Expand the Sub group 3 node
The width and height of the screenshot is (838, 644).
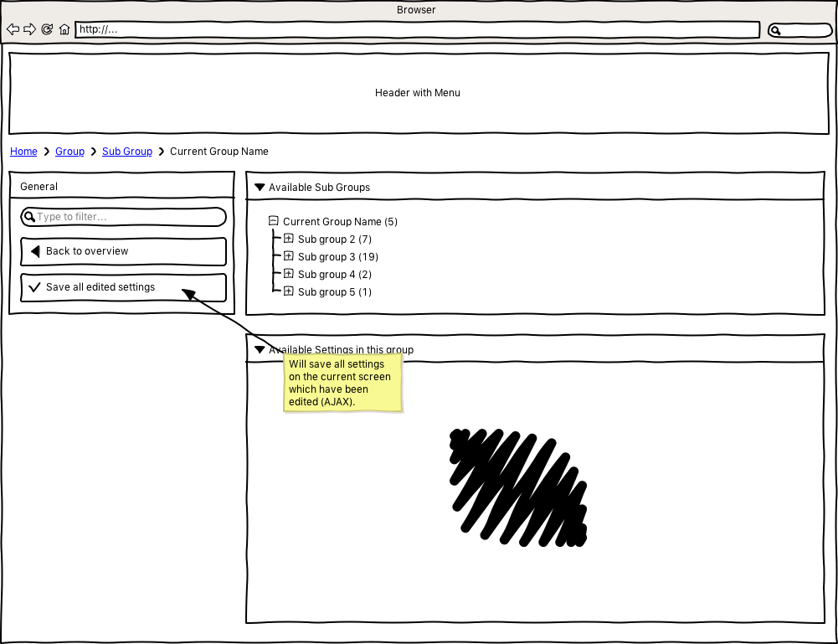[x=288, y=256]
